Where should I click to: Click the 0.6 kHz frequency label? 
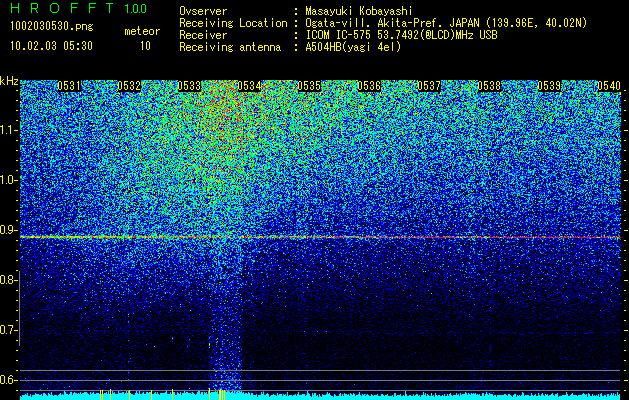[7, 380]
